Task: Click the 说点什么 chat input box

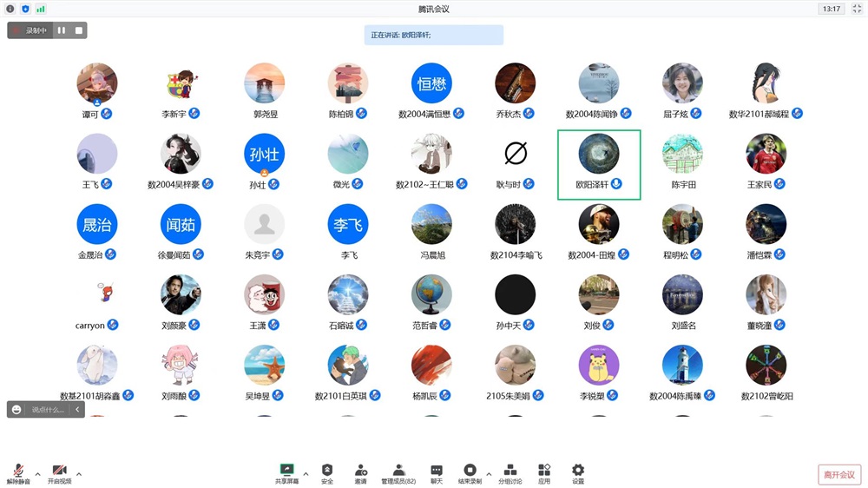Action: coord(49,410)
